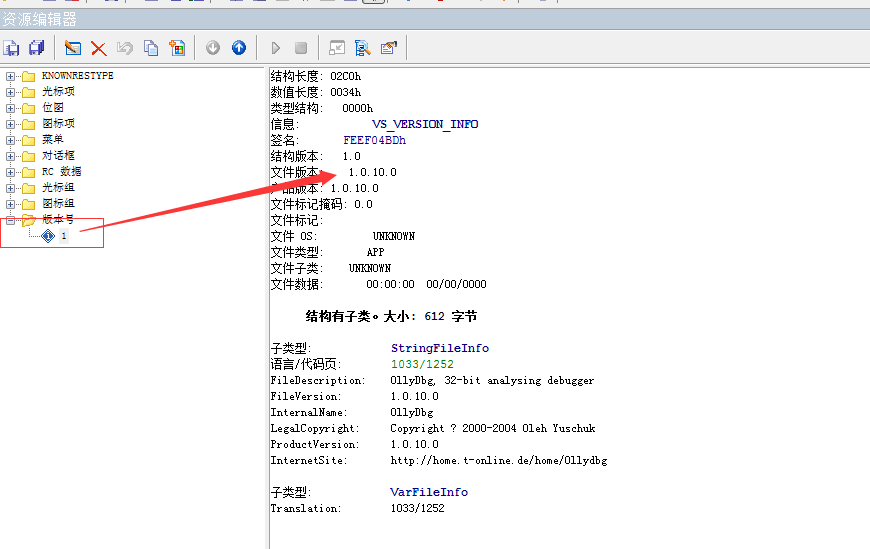This screenshot has height=549, width=870.
Task: Click the 资源编辑器 panel title
Action: tap(39, 20)
